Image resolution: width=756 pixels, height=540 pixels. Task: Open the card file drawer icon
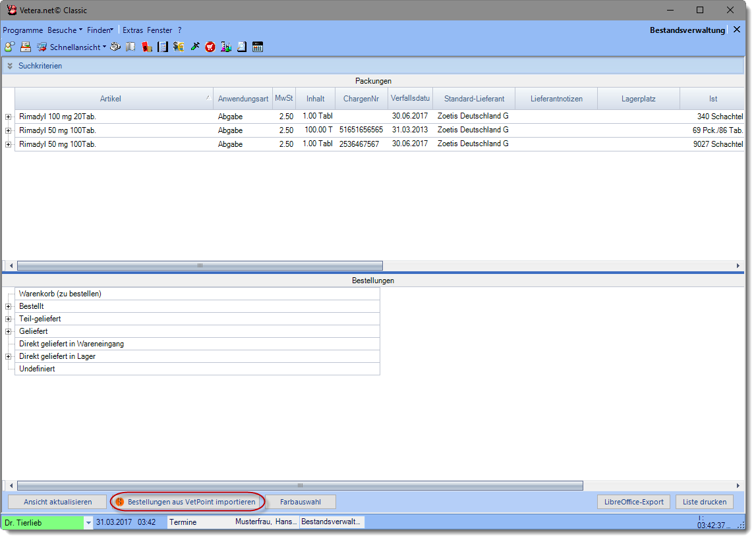26,47
